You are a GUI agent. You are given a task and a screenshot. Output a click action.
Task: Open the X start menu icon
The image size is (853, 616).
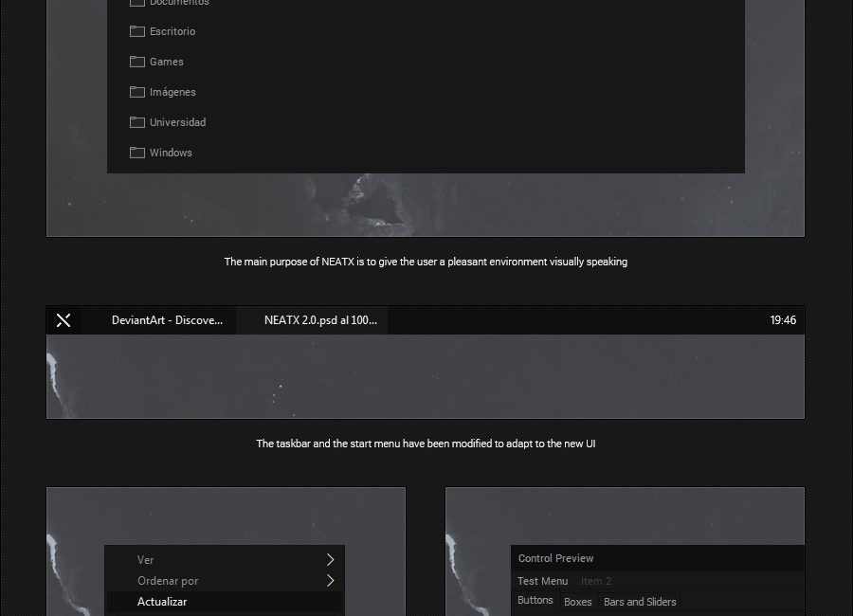coord(64,320)
